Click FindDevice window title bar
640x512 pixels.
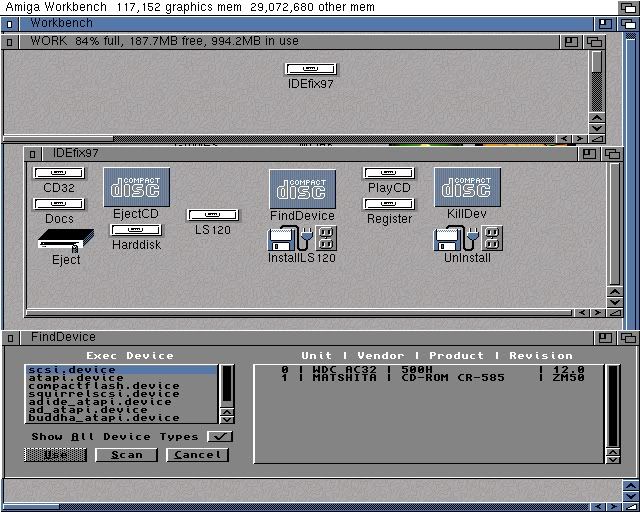pyautogui.click(x=306, y=337)
